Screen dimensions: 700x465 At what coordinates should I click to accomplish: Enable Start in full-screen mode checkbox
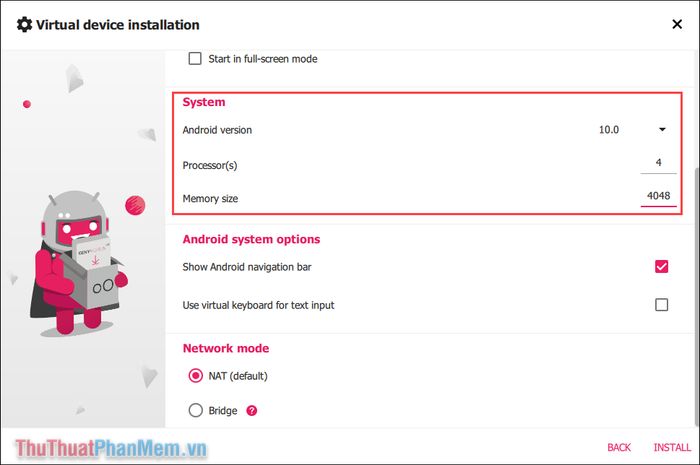click(195, 58)
